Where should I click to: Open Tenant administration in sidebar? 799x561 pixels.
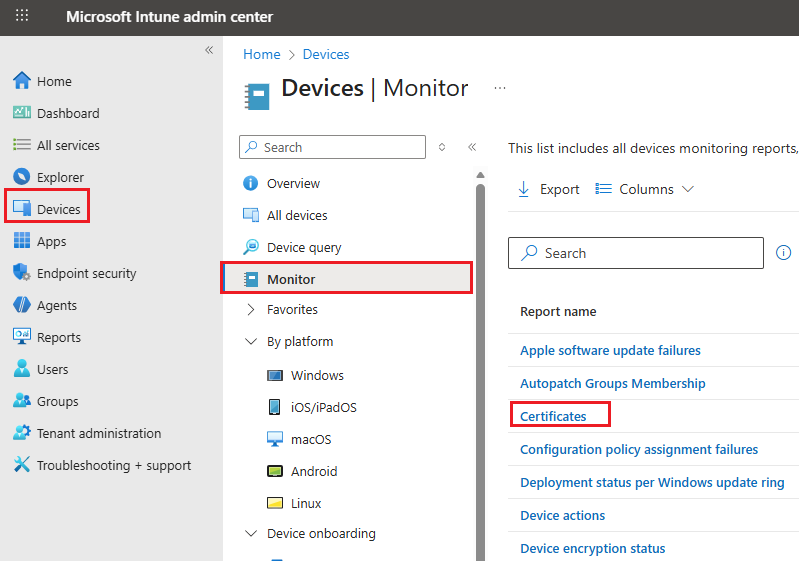tap(98, 433)
